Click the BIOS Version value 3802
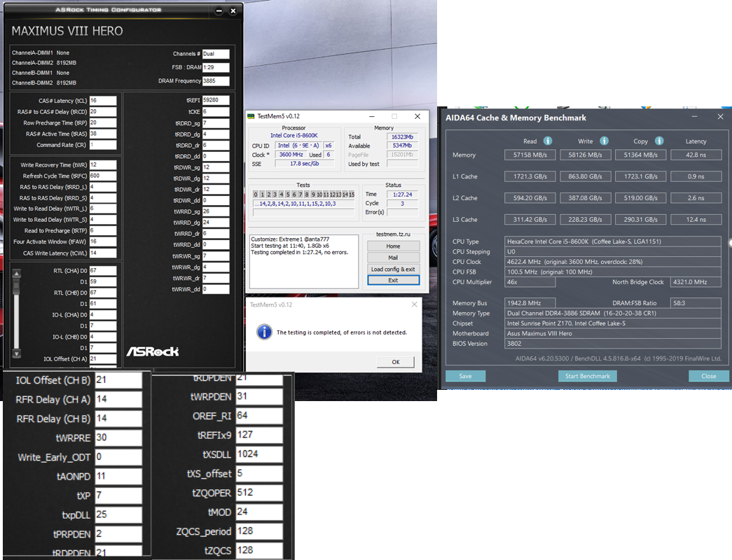The image size is (732, 560). pos(612,344)
